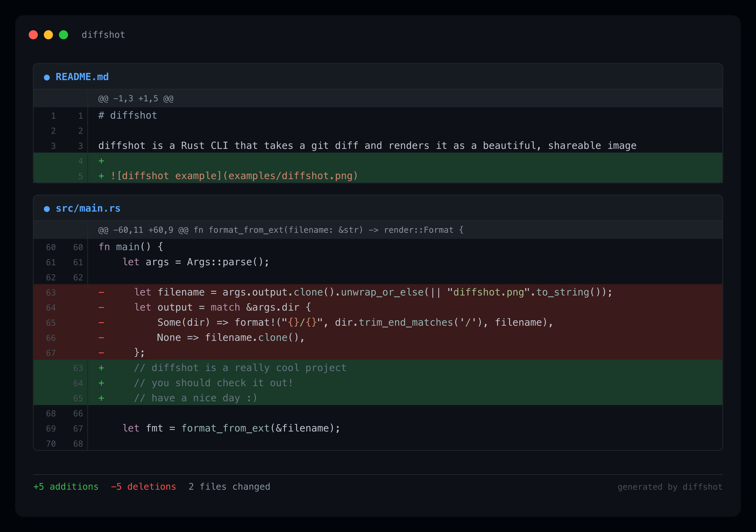This screenshot has height=532, width=756.
Task: Click the green maximize window button
Action: (64, 35)
